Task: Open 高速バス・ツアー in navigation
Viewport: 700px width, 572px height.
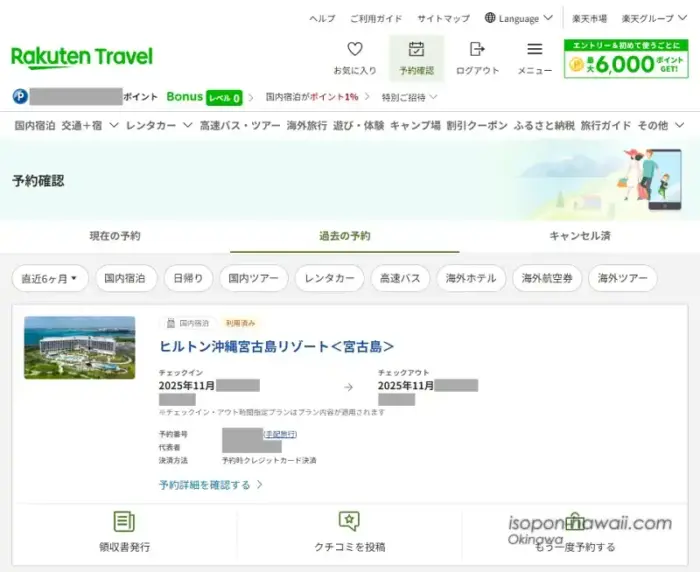Action: (x=240, y=125)
